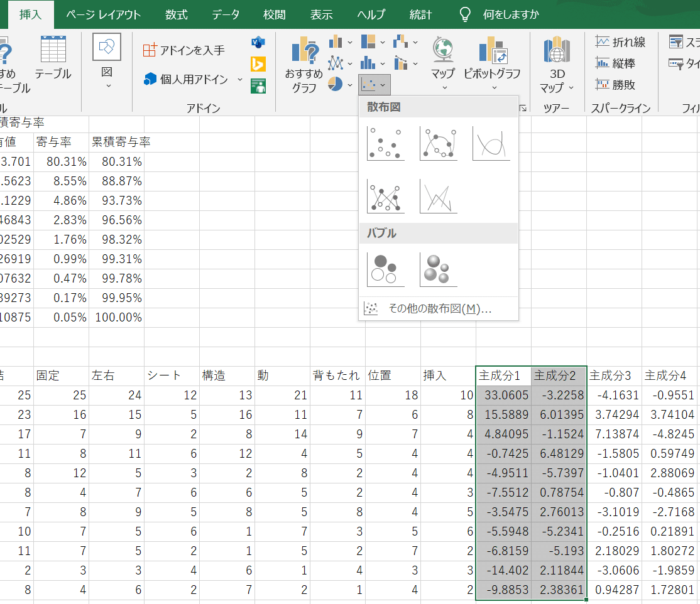Screen dimensions: 700x604
Task: Click アドインを入手 button
Action: click(183, 50)
